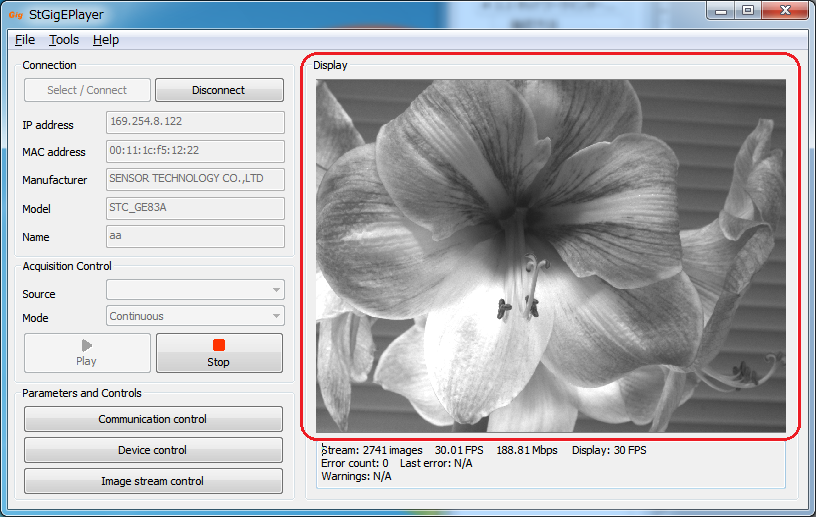The width and height of the screenshot is (816, 517).
Task: Click the StGigEPlayer title bar app icon
Action: [15, 14]
